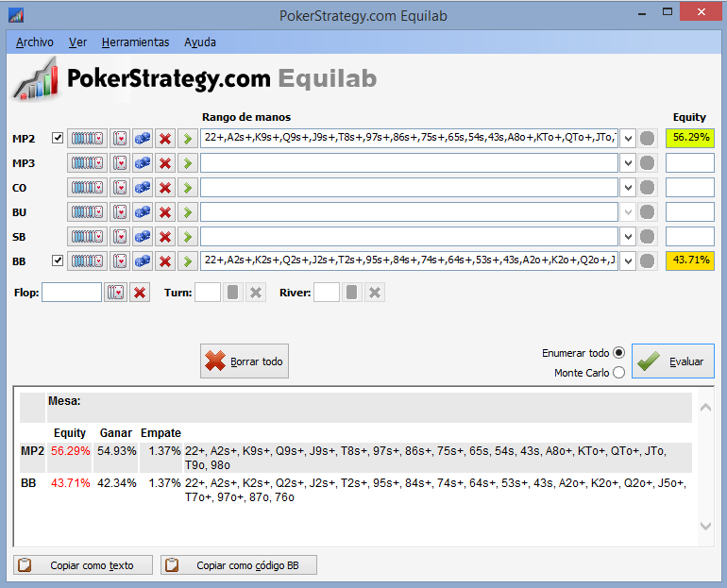Uncheck the BB player checkbox

tap(58, 260)
